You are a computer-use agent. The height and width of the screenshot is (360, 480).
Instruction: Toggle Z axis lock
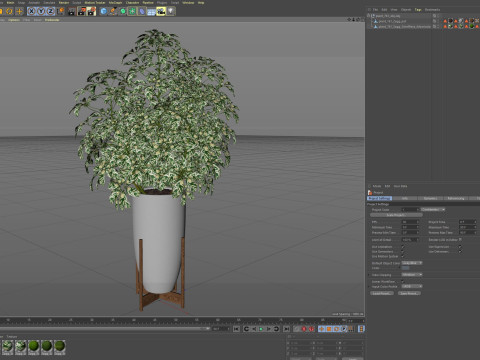50,11
